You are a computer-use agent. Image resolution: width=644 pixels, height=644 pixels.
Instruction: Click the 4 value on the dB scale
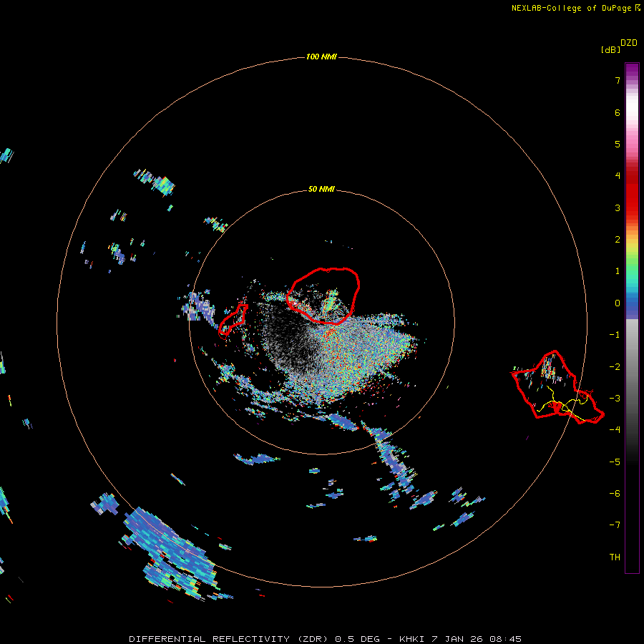pyautogui.click(x=618, y=176)
